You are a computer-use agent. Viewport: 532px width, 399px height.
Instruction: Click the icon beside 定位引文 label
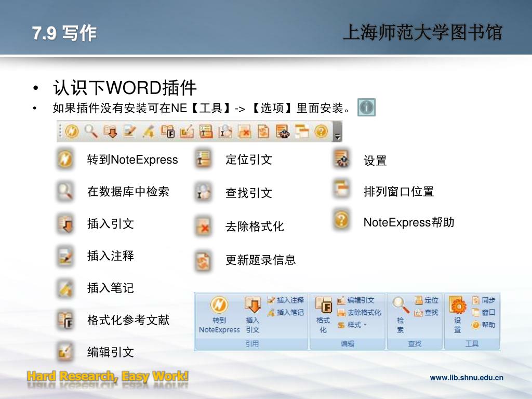click(203, 159)
